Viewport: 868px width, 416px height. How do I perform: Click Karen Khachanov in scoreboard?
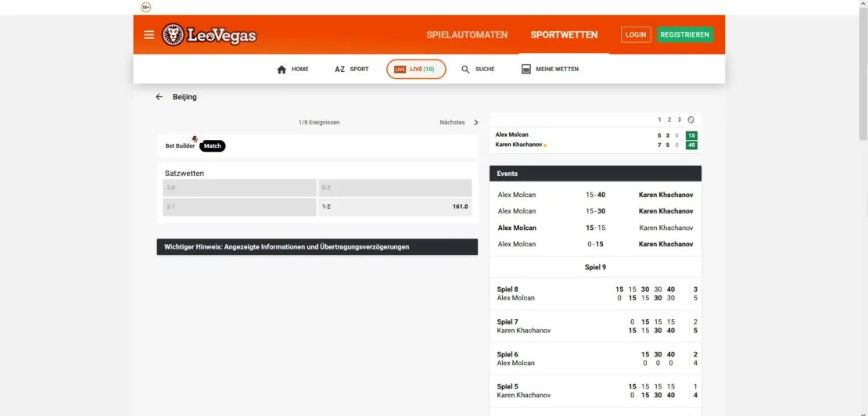click(518, 145)
